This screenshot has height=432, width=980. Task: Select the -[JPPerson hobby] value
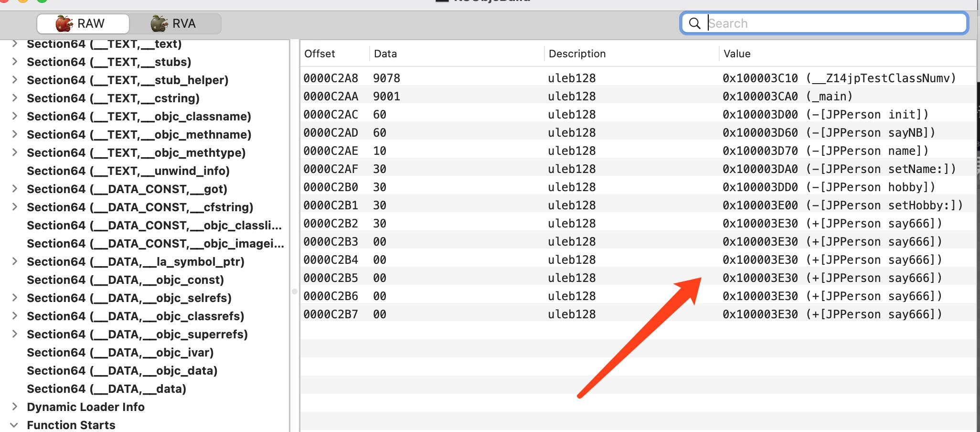pos(829,187)
